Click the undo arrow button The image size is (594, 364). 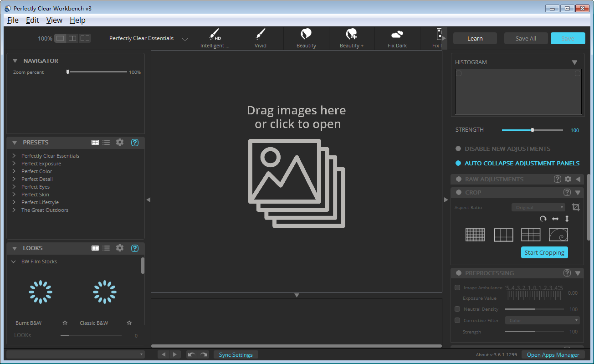(x=192, y=354)
